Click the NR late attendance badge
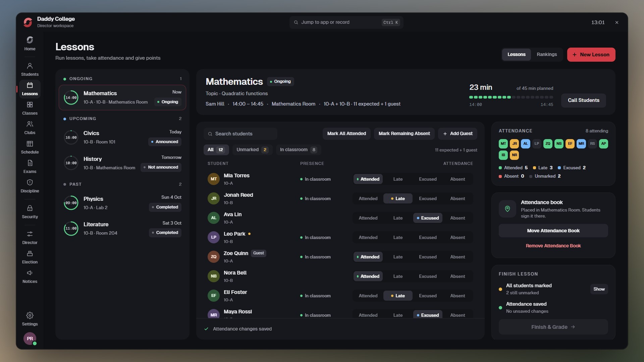The image size is (644, 362). point(514,155)
